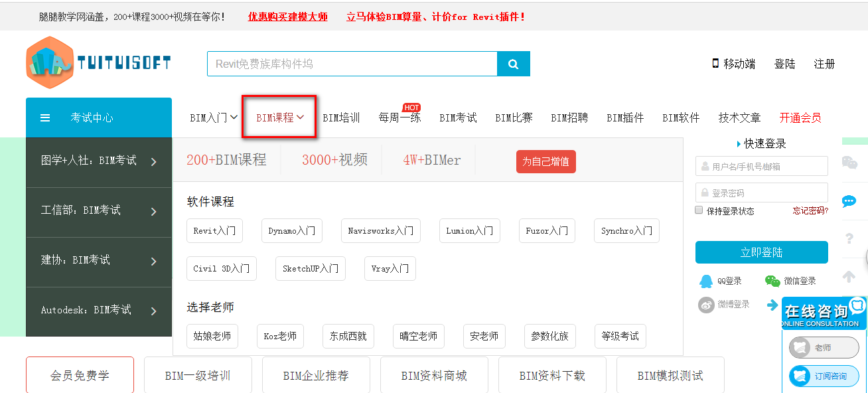
Task: Open the 会员免费学 tab
Action: [x=80, y=376]
